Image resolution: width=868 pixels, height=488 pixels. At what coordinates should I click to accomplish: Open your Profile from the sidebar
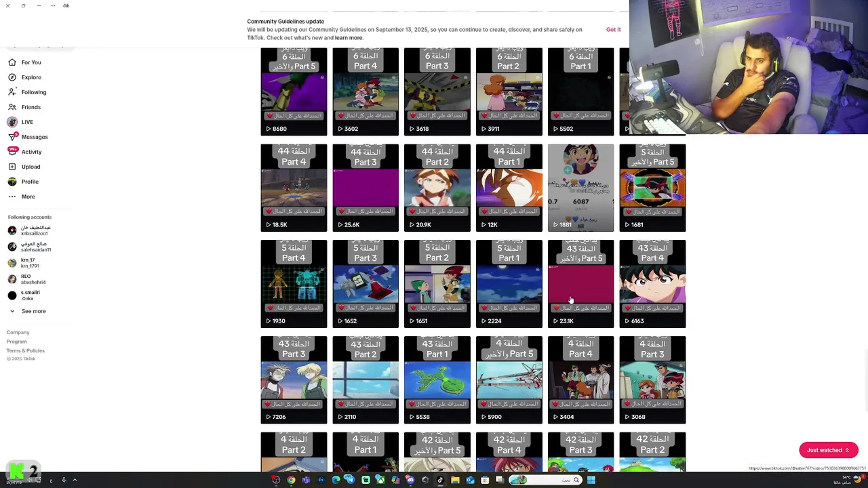tap(23, 182)
